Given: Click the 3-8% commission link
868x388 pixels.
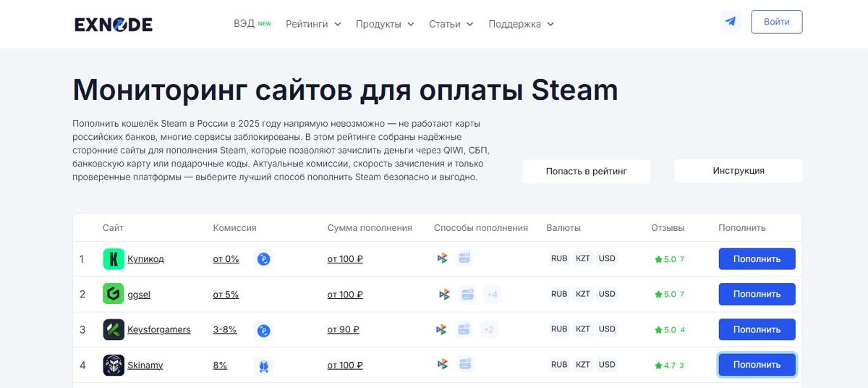Looking at the screenshot, I should coord(224,330).
